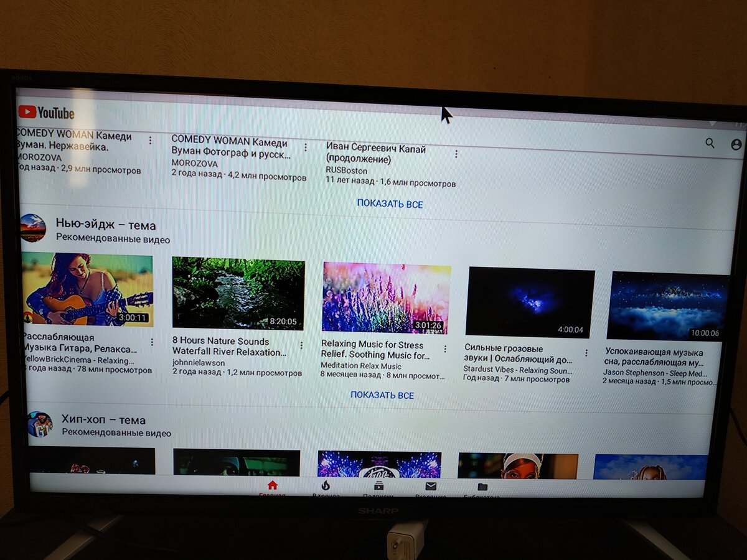
Task: Open title Иван Сергеевич Капай (продолжение)
Action: point(376,154)
